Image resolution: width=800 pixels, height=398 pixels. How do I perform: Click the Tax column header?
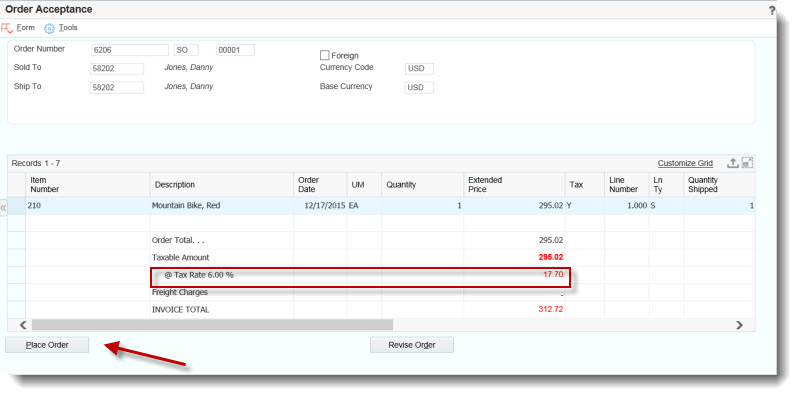click(585, 185)
